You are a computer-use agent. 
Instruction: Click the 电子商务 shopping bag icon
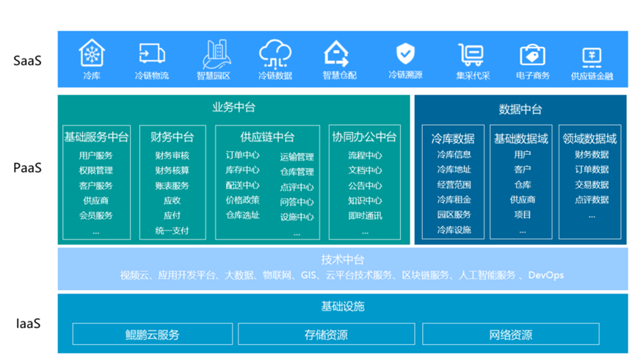532,54
